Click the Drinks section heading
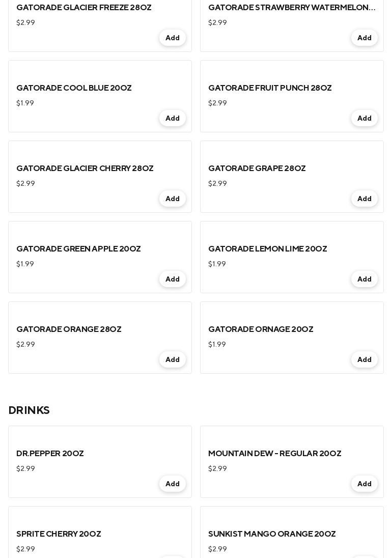Image resolution: width=392 pixels, height=558 pixels. (x=29, y=410)
